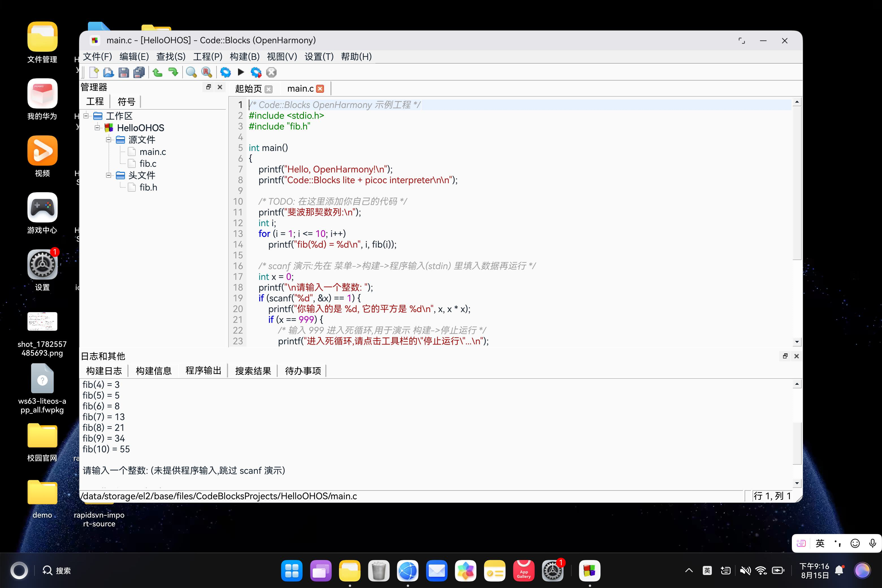Click the Open file toolbar icon
The height and width of the screenshot is (588, 882).
108,72
